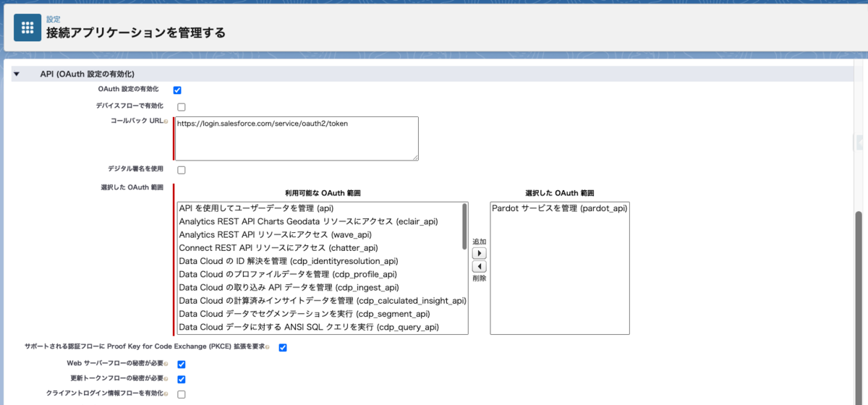Image resolution: width=868 pixels, height=405 pixels.
Task: Select the eclair_api Charts Geodata scope
Action: 319,221
